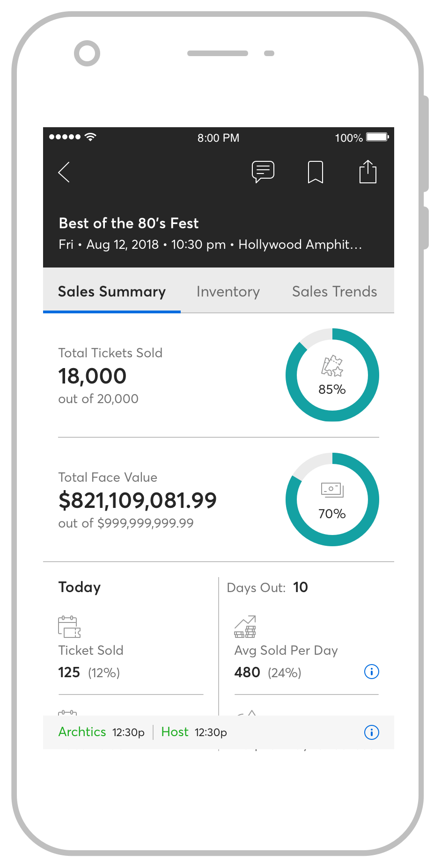441x868 pixels.
Task: Select the Sales Summary tab
Action: [111, 292]
